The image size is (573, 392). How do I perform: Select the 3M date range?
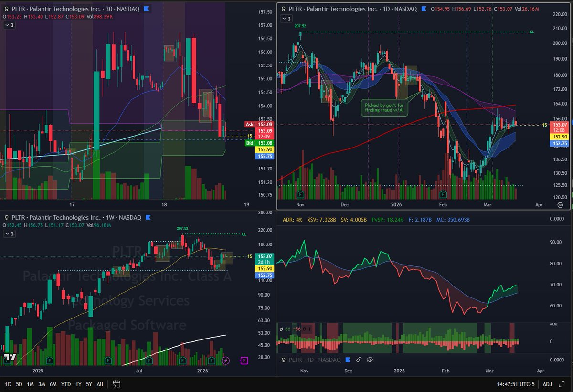point(42,384)
